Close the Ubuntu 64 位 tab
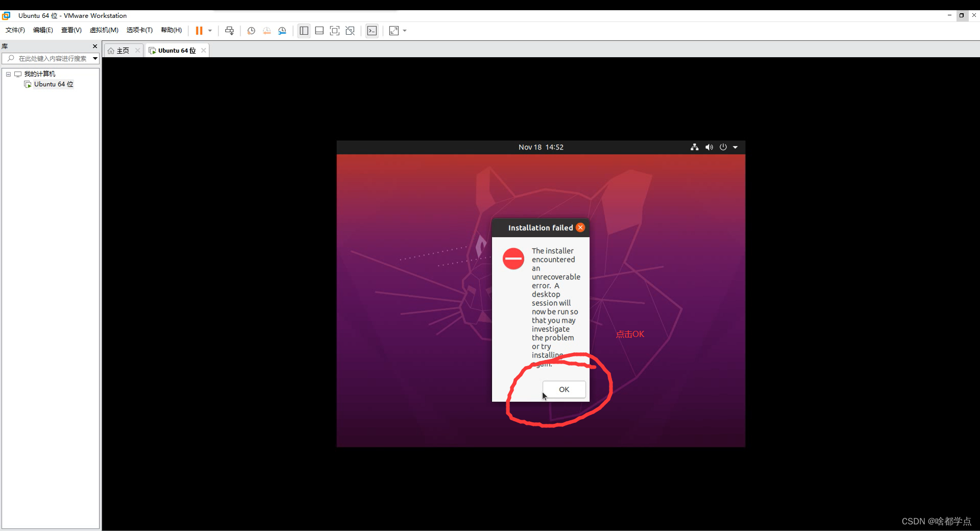 click(x=204, y=51)
